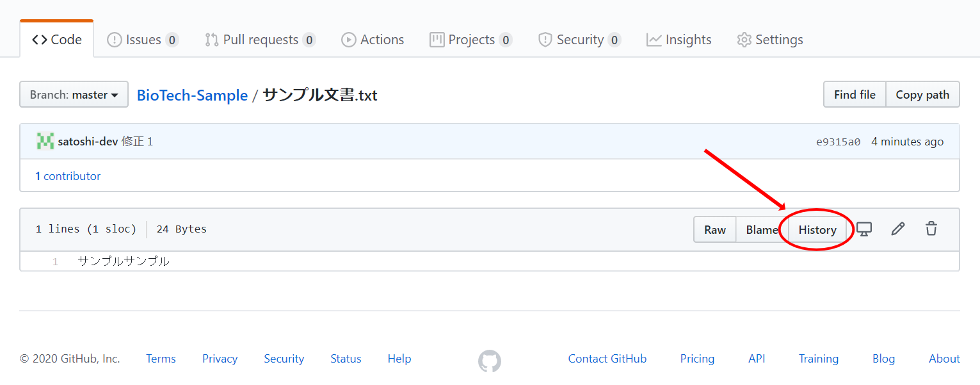The height and width of the screenshot is (385, 980).
Task: Open the Status footer link
Action: pos(346,359)
